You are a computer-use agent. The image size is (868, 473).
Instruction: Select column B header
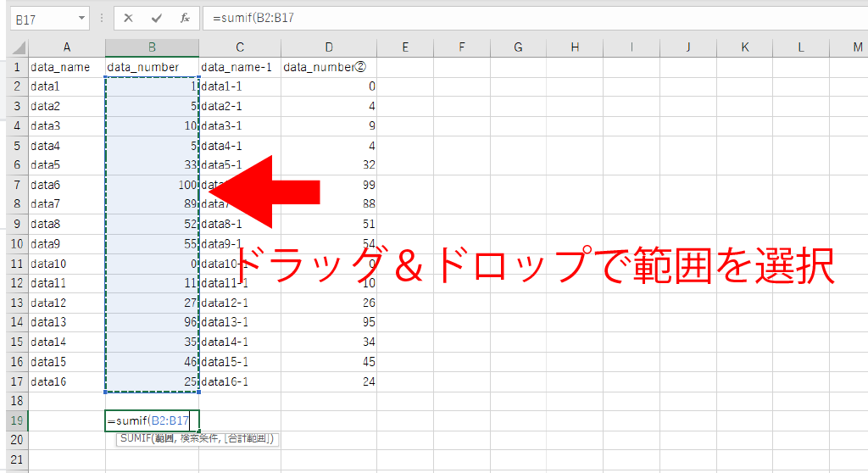pos(152,47)
